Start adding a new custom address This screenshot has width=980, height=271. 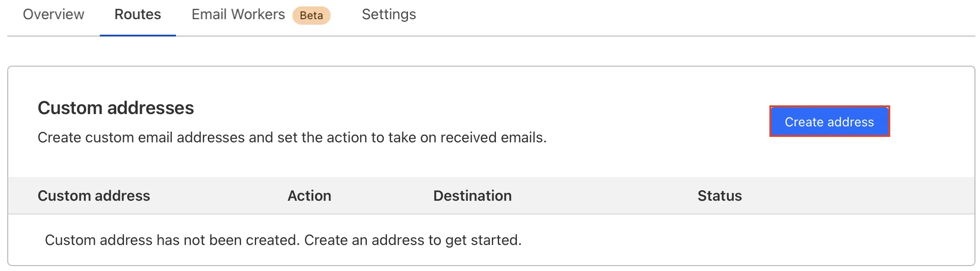pyautogui.click(x=829, y=122)
